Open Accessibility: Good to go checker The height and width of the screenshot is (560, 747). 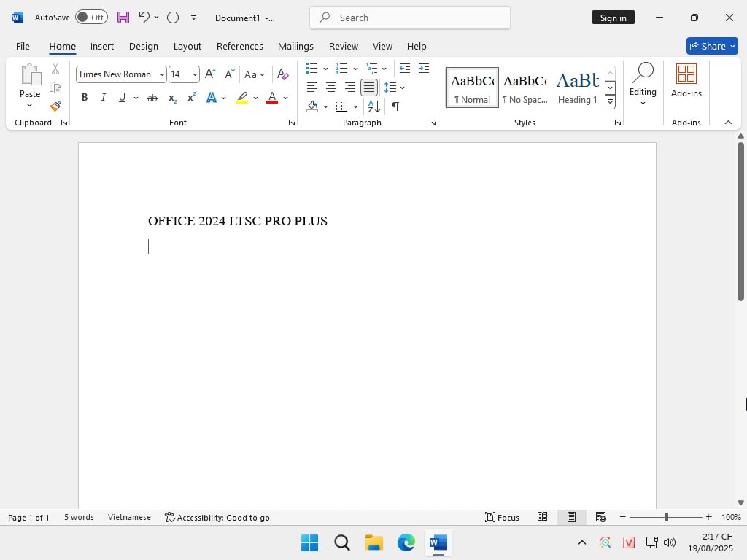[x=217, y=517]
